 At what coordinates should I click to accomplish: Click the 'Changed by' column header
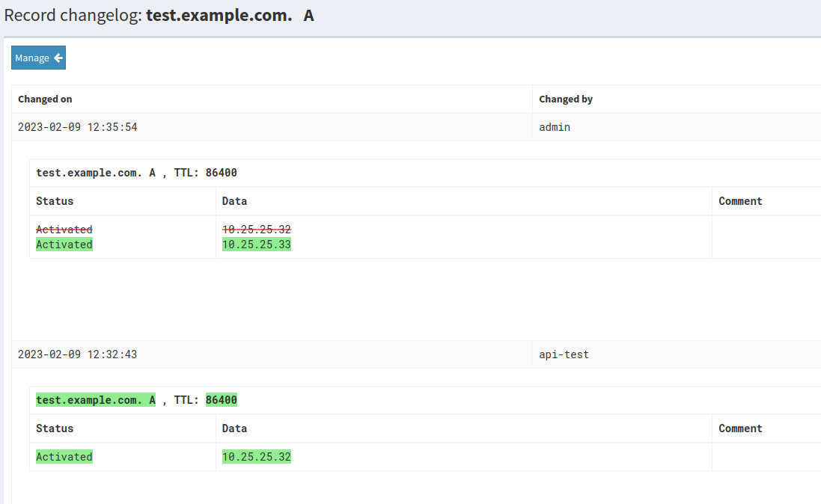(566, 99)
